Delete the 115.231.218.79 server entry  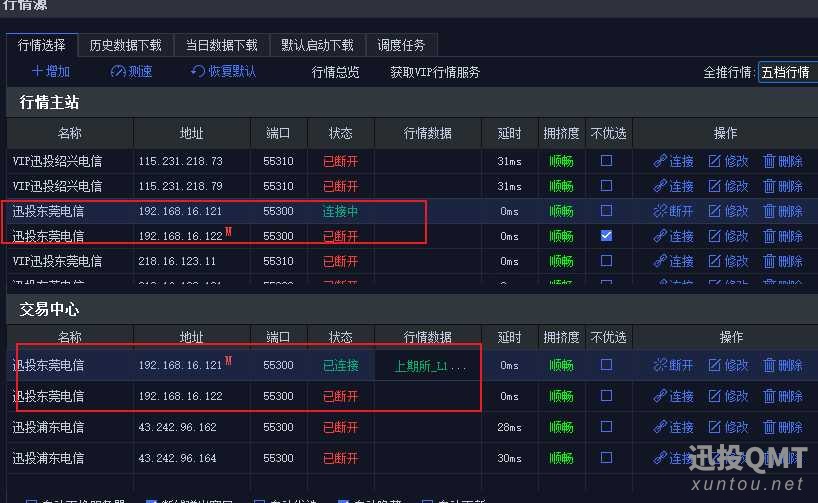click(783, 186)
